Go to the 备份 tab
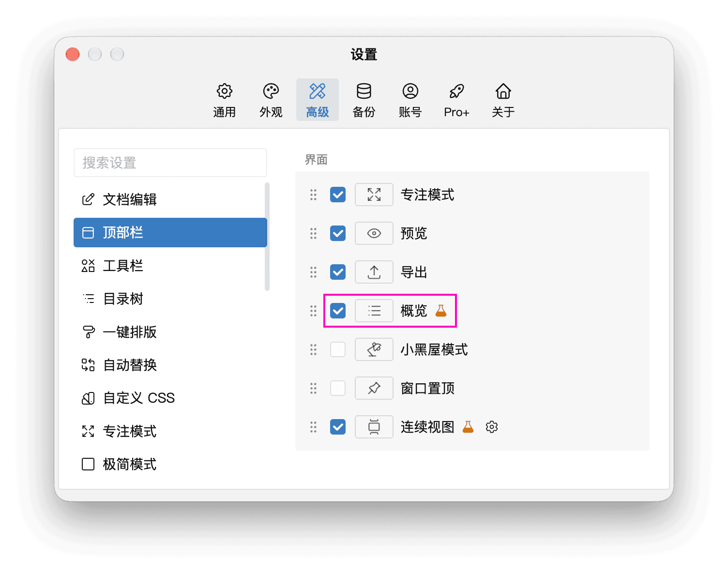Screen dimensions: 728x573 pyautogui.click(x=364, y=100)
